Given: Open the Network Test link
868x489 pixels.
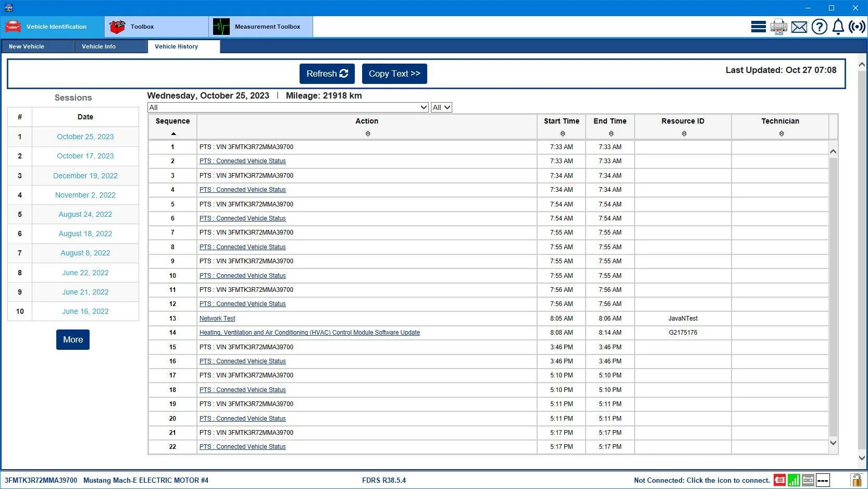Looking at the screenshot, I should 217,319.
